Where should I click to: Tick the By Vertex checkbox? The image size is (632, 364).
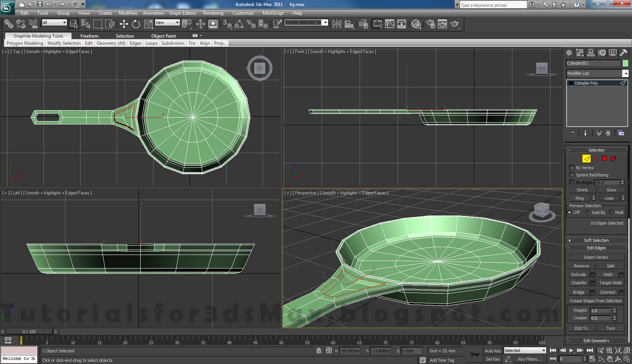(x=572, y=168)
